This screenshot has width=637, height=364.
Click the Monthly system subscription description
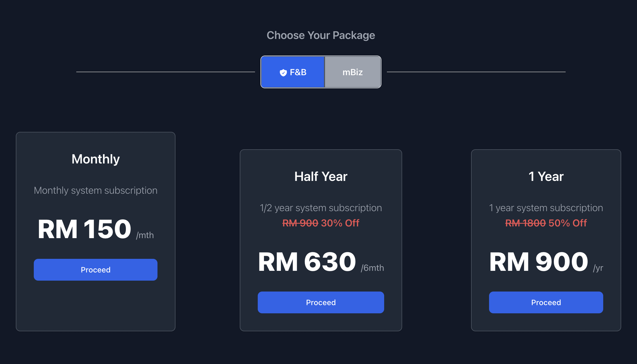pos(96,190)
